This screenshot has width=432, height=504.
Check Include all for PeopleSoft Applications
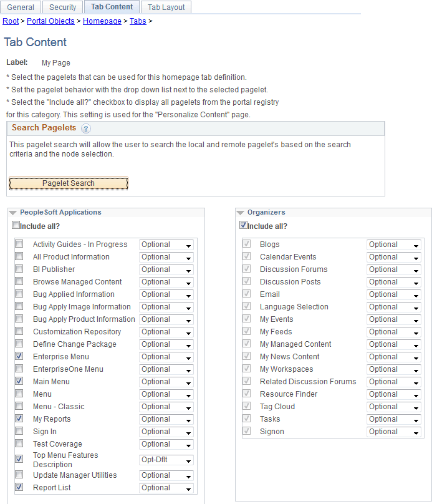[16, 225]
